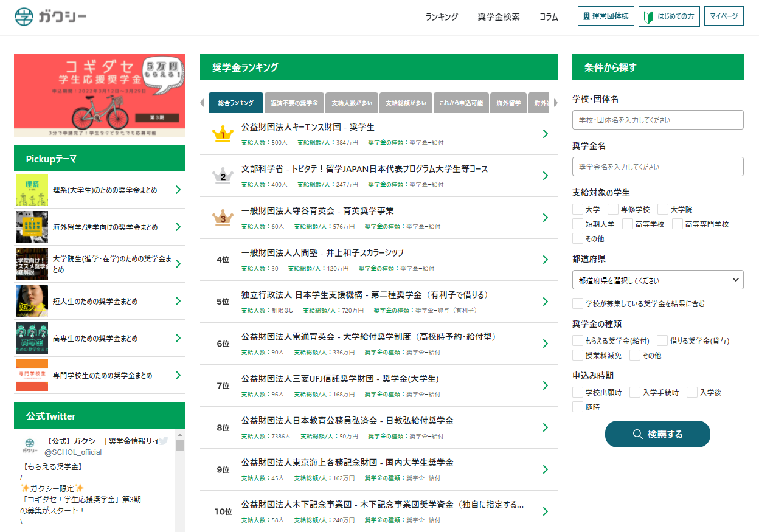Click chevron arrow on 第二種奨学金 row
The image size is (759, 532).
(x=546, y=302)
